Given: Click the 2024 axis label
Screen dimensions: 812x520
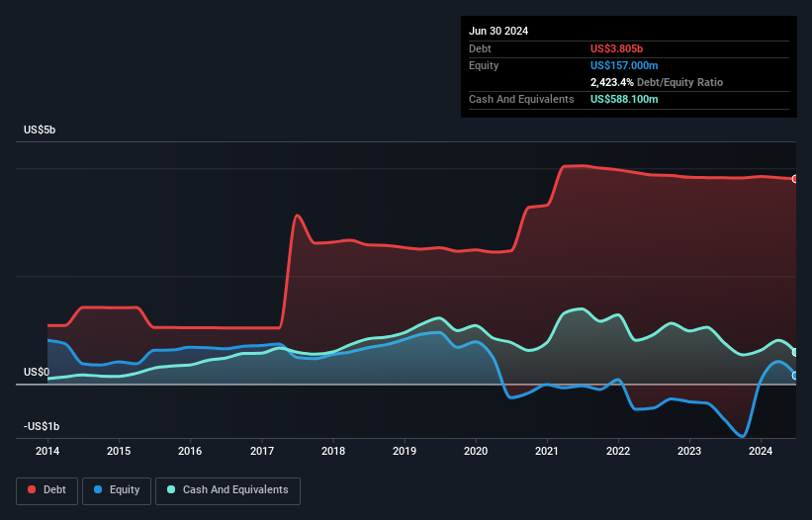Looking at the screenshot, I should [761, 451].
